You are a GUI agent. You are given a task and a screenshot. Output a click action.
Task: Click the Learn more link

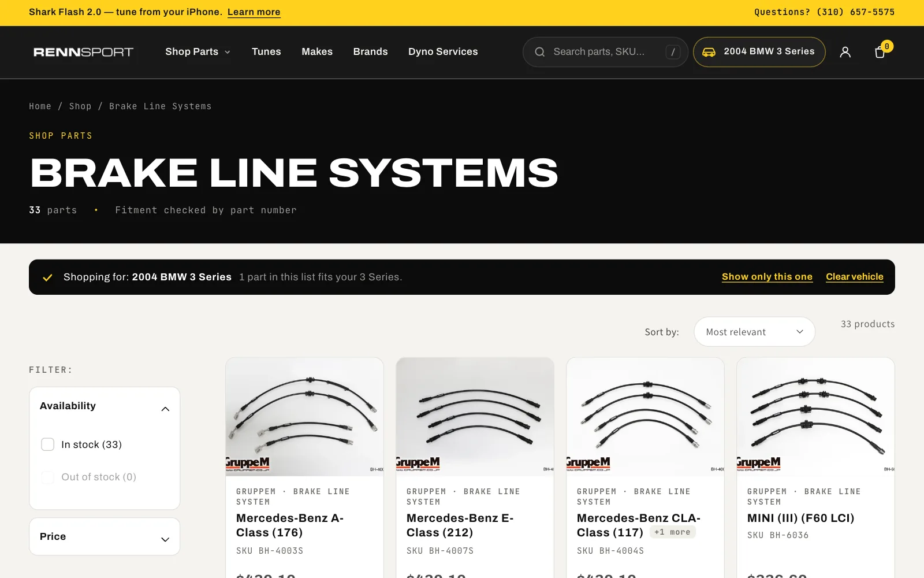pyautogui.click(x=254, y=12)
